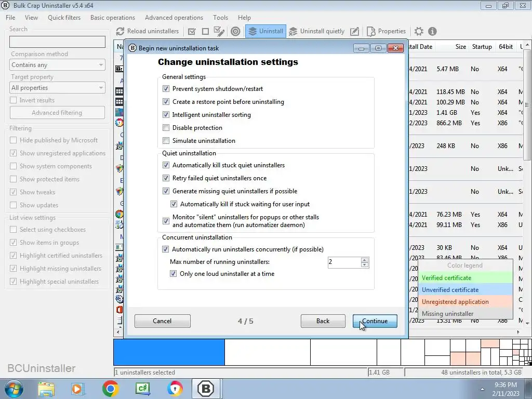This screenshot has height=399, width=532.
Task: Open the File menu
Action: pos(10,18)
